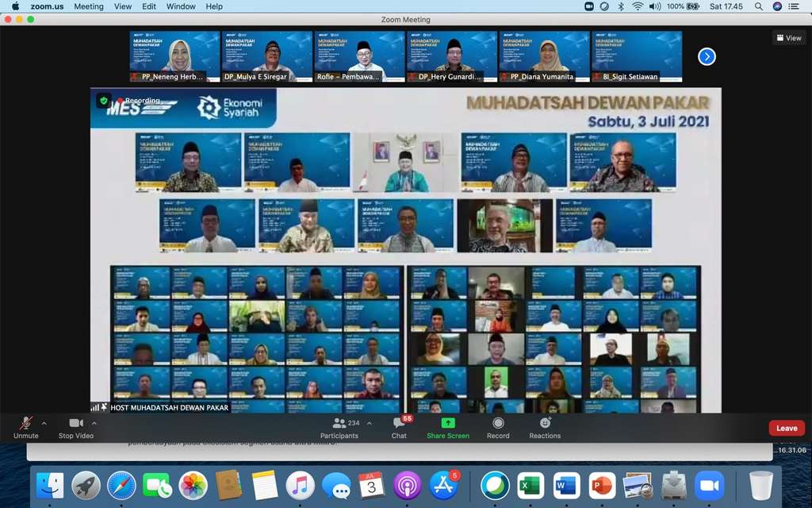Click Zoom camera status icon in menu bar
Image resolution: width=812 pixels, height=508 pixels.
pyautogui.click(x=589, y=6)
